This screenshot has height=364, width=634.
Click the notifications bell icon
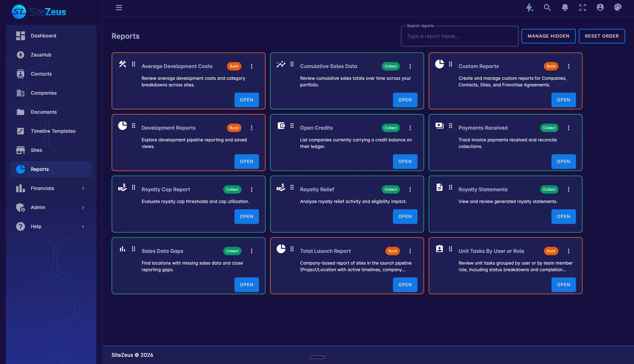[x=565, y=7]
